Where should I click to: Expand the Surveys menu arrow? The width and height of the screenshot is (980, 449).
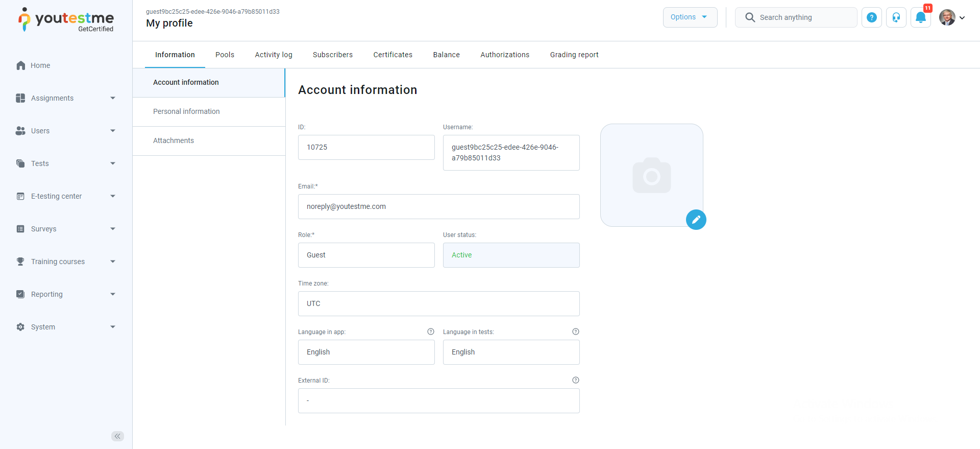point(113,229)
